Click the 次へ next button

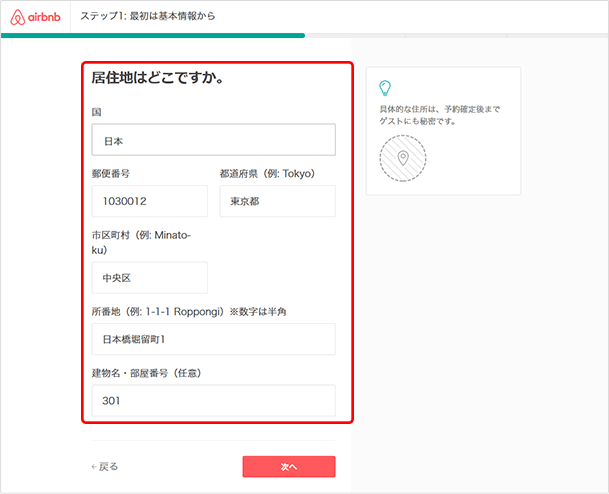click(289, 466)
